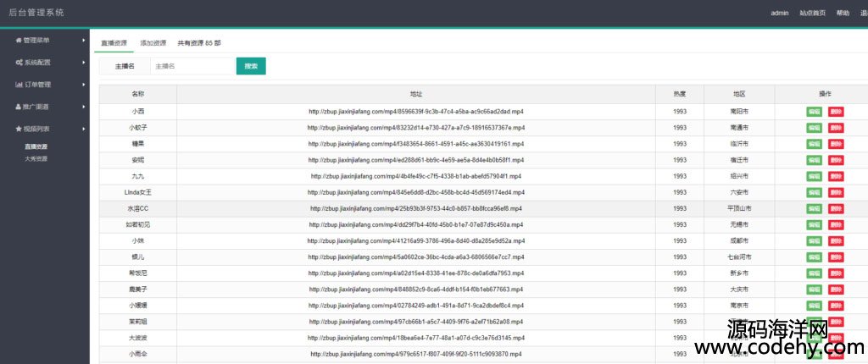The width and height of the screenshot is (868, 364).
Task: Collapse the 视频列表 submenu arrow
Action: 83,129
